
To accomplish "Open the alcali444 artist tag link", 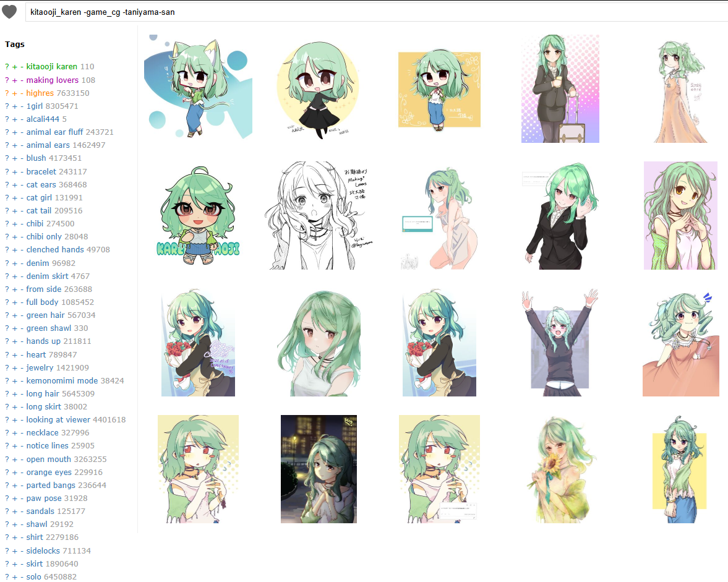I will [x=43, y=119].
